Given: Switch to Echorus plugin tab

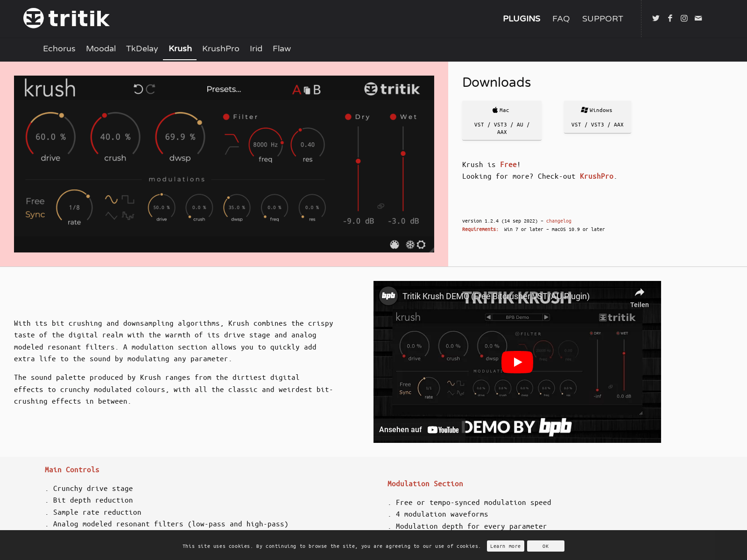Looking at the screenshot, I should point(59,49).
